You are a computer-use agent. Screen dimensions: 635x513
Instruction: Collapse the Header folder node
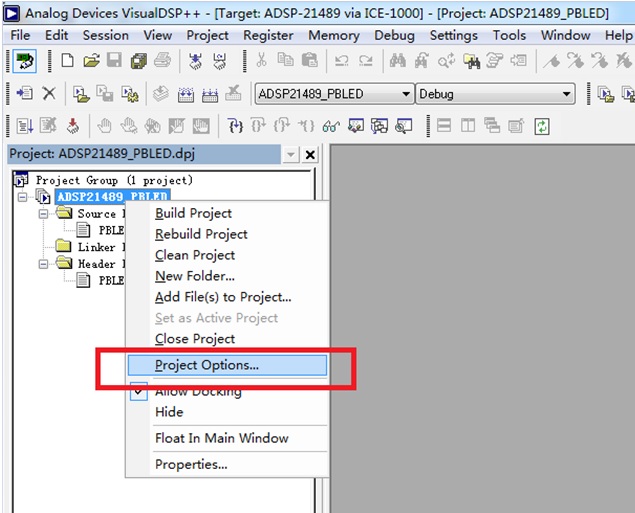(43, 264)
